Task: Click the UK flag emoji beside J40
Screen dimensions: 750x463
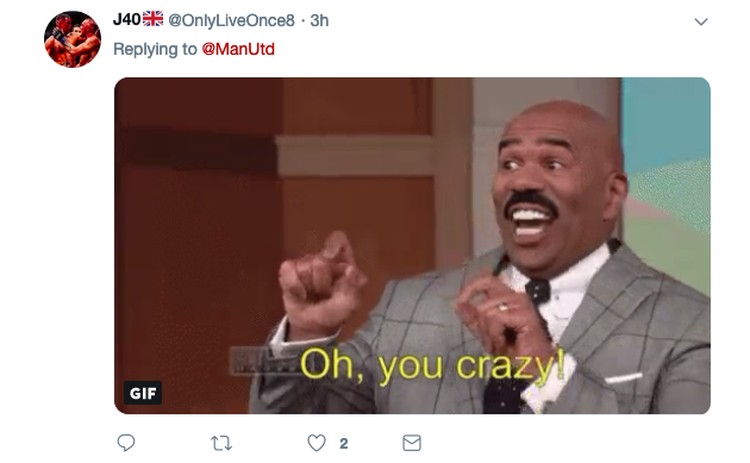Action: click(x=153, y=19)
